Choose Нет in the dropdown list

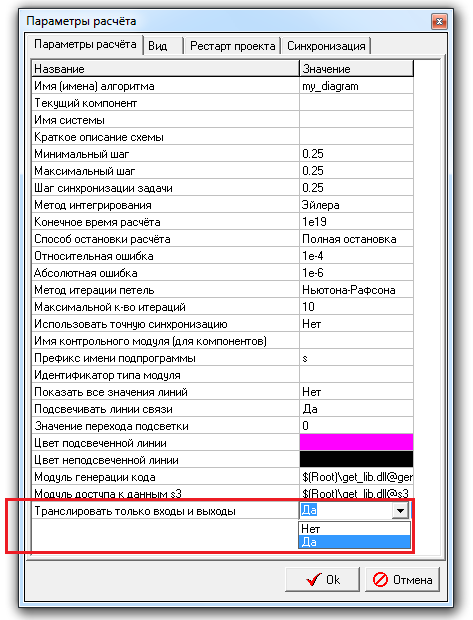(354, 529)
